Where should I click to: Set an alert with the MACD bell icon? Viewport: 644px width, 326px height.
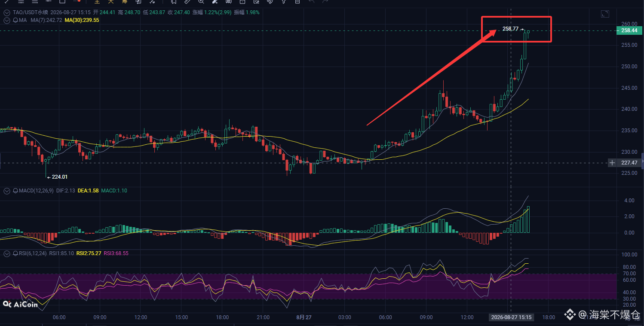15,191
